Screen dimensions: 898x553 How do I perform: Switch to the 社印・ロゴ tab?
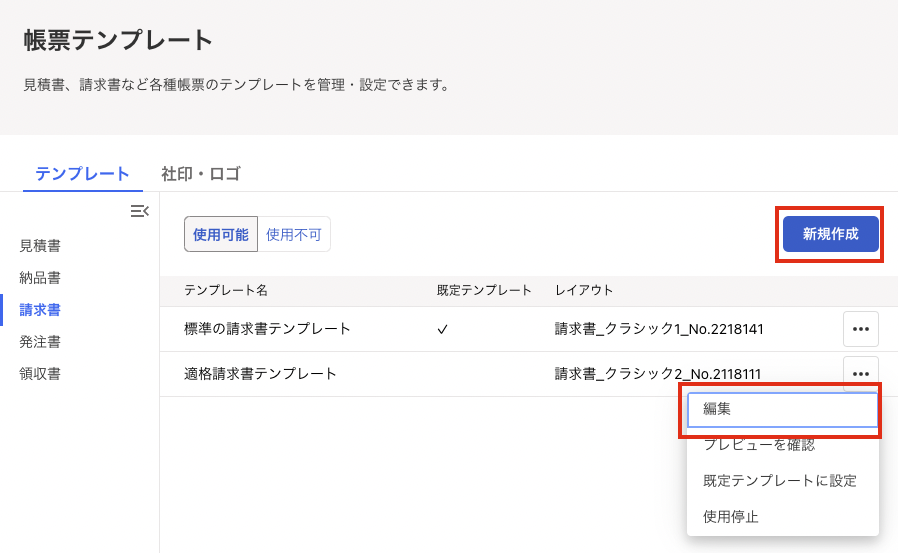200,173
